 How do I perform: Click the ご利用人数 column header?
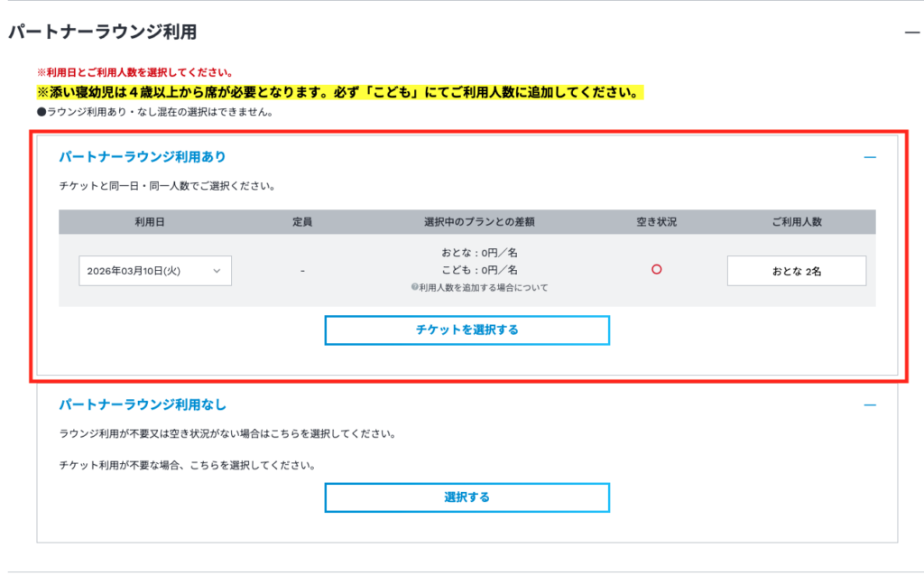[797, 222]
